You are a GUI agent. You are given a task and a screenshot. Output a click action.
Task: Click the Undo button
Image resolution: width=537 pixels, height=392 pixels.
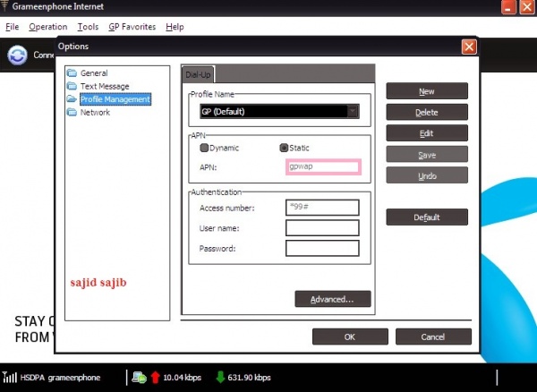pos(427,175)
